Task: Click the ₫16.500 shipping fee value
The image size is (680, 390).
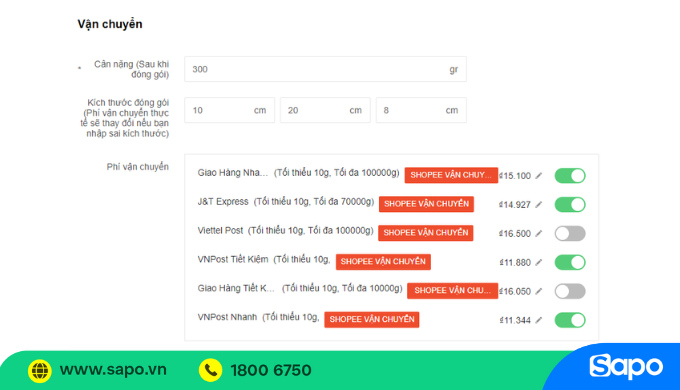Action: (515, 233)
